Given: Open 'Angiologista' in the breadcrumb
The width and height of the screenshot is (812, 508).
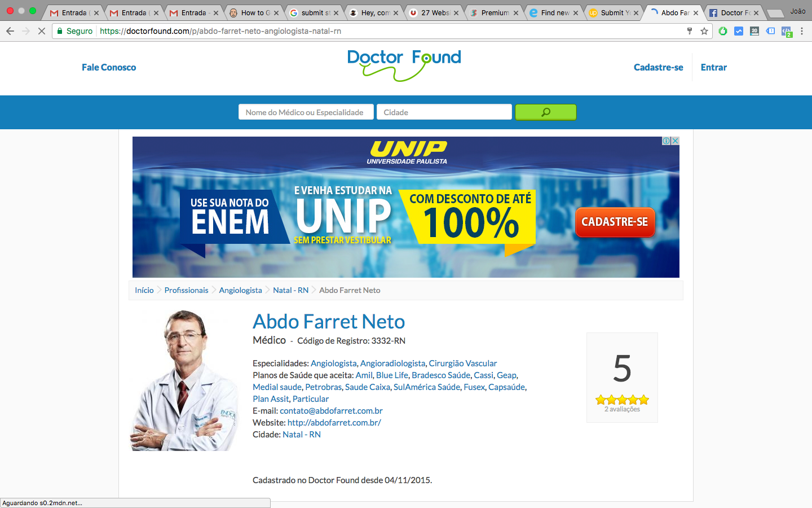Looking at the screenshot, I should pos(241,290).
